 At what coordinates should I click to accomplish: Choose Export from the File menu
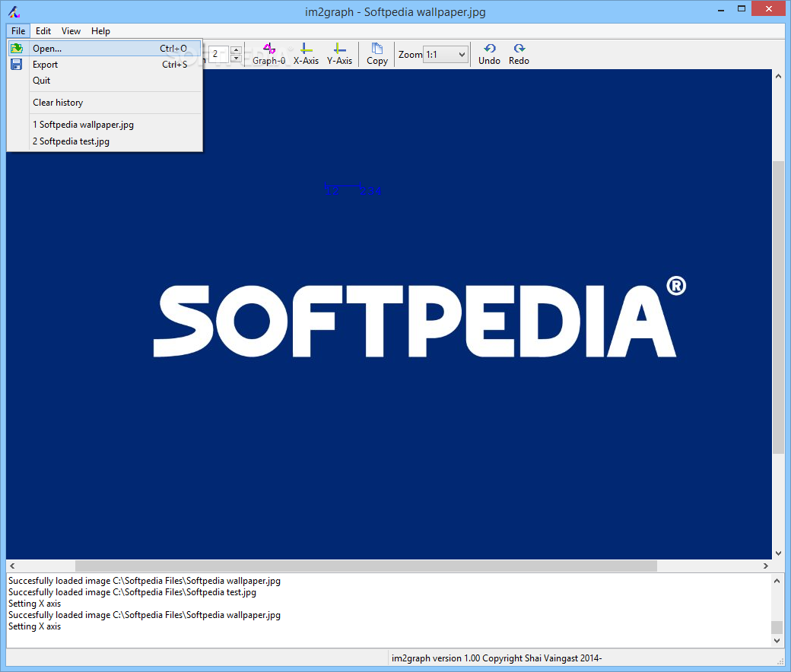[x=105, y=65]
